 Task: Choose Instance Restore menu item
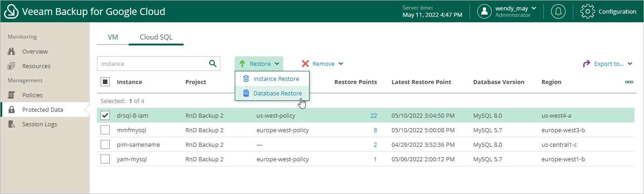(272, 79)
